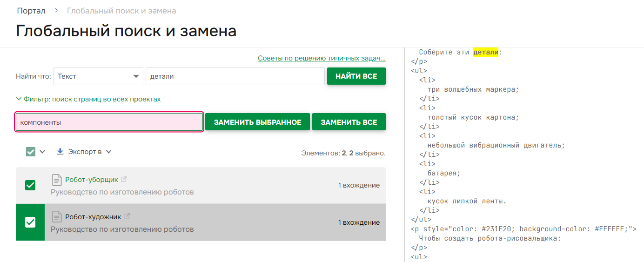Click the document icon beside Робот-художник

coord(56,217)
